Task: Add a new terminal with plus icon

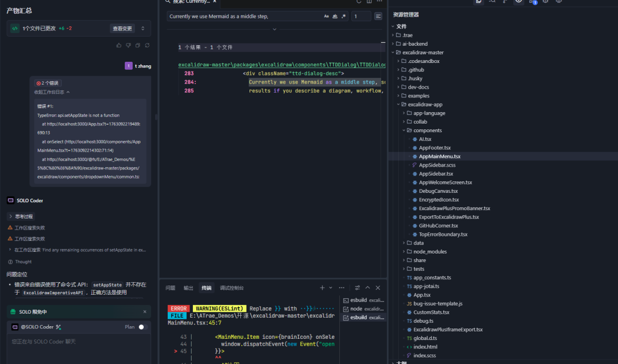Action: click(x=322, y=288)
